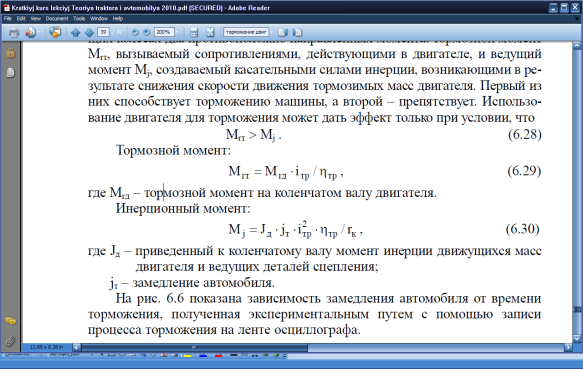Open the Attachments paperclip panel
Image resolution: width=583 pixels, height=369 pixels.
pyautogui.click(x=10, y=341)
